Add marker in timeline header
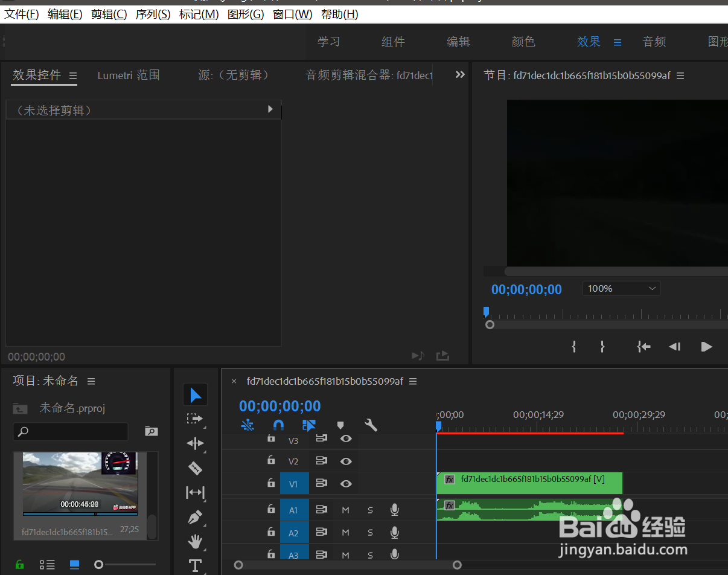 coord(340,425)
